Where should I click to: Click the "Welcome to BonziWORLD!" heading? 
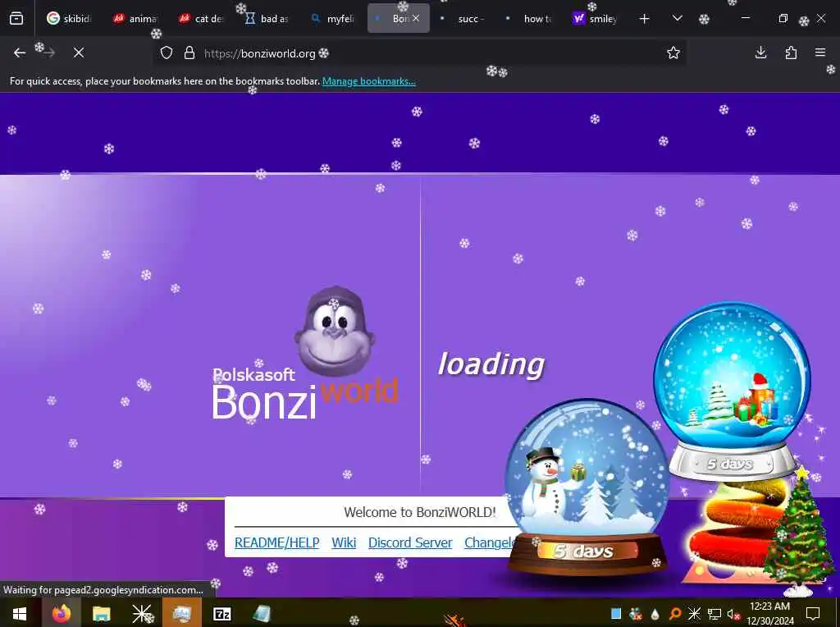pyautogui.click(x=420, y=512)
